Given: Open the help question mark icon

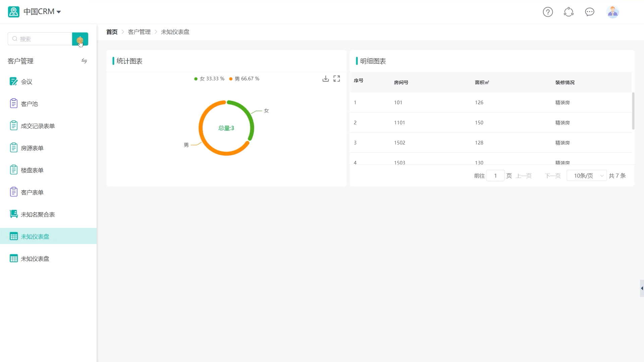Looking at the screenshot, I should coord(548,12).
